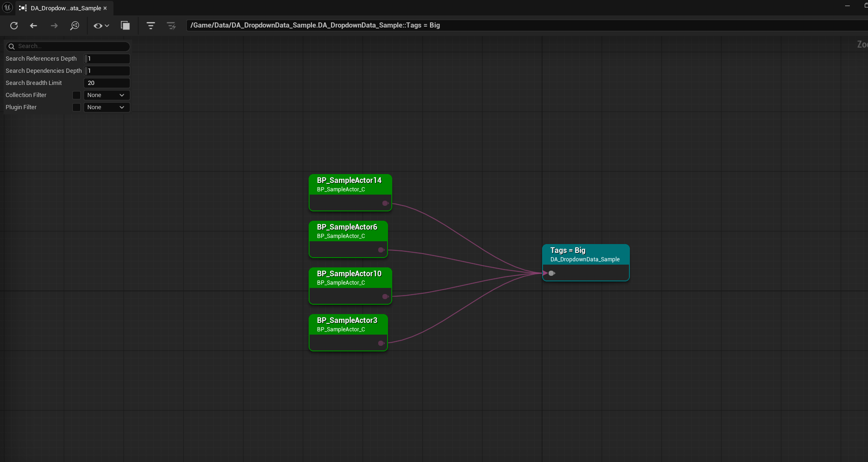
Task: Select the DA_DropdownData_Sample tab
Action: [65, 8]
